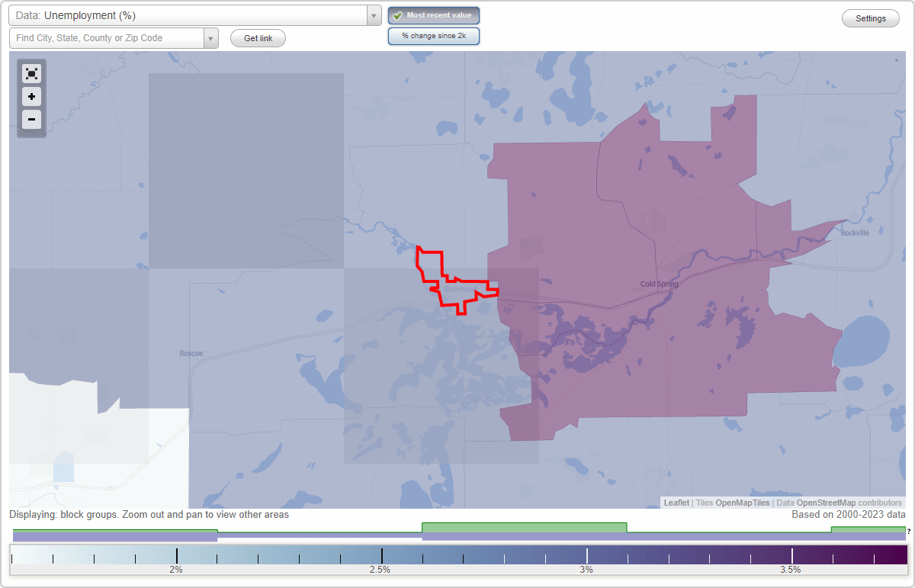Click the Get link button
This screenshot has width=915, height=588.
258,37
